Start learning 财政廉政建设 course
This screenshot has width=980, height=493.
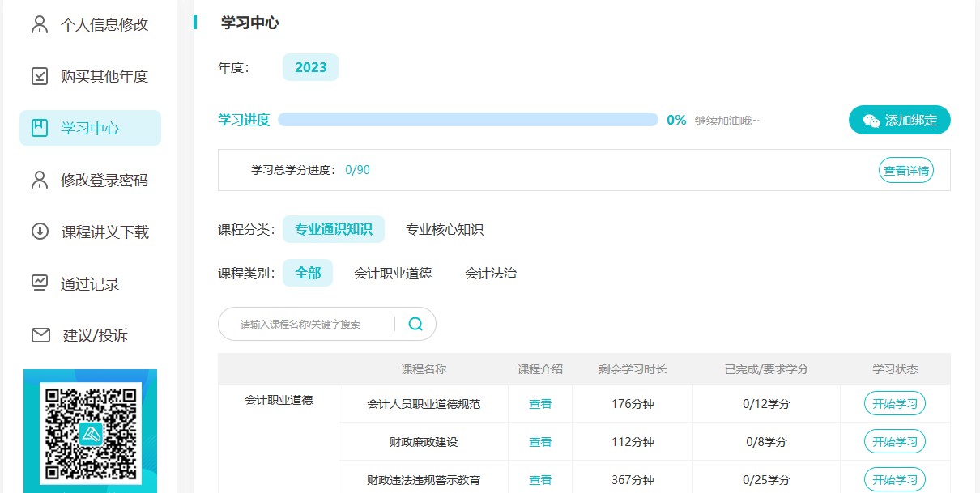point(894,441)
